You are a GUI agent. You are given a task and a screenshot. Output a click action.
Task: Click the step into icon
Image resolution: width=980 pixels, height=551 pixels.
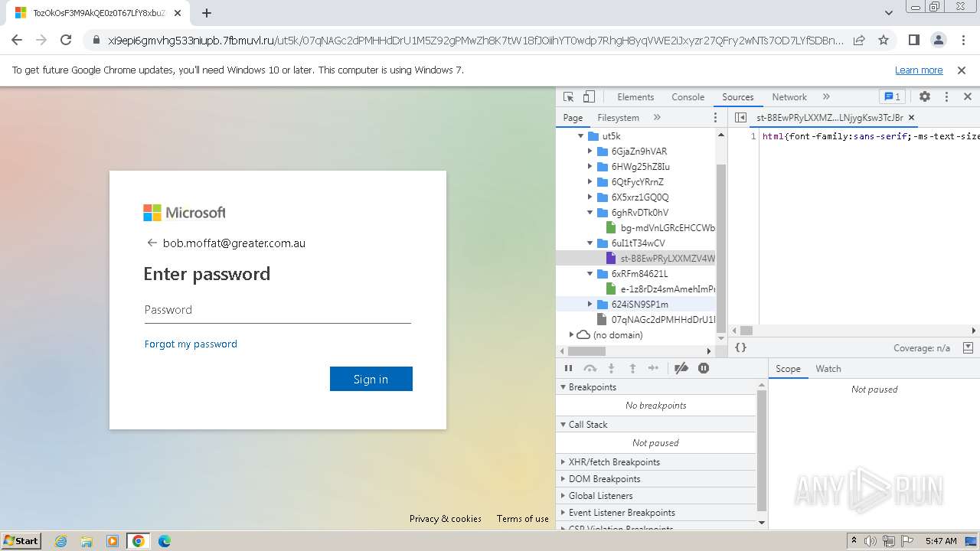611,368
